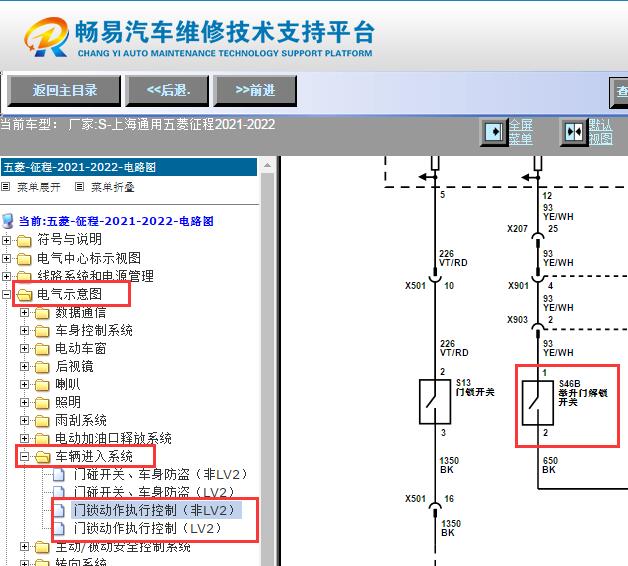Click 菜单折叠 text link

point(113,187)
